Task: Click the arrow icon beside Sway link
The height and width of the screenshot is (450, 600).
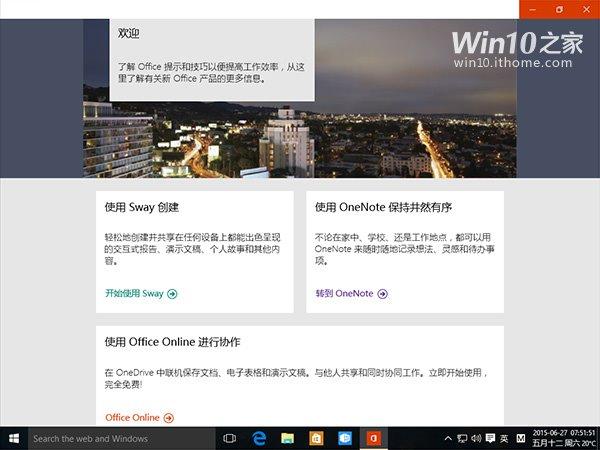Action: [x=172, y=294]
